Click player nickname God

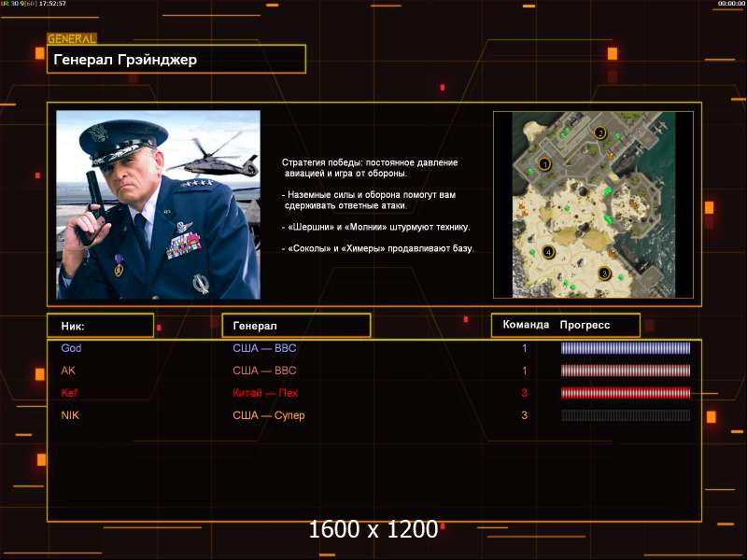click(71, 348)
